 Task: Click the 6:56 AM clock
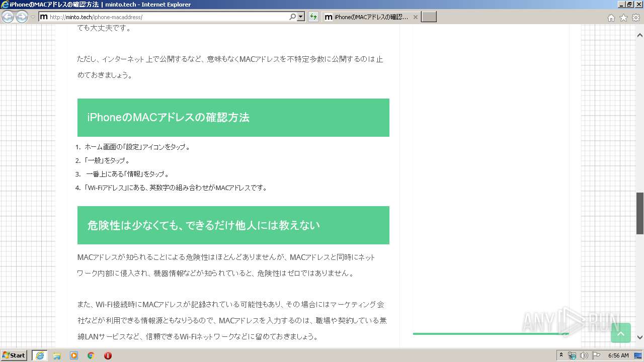point(618,355)
